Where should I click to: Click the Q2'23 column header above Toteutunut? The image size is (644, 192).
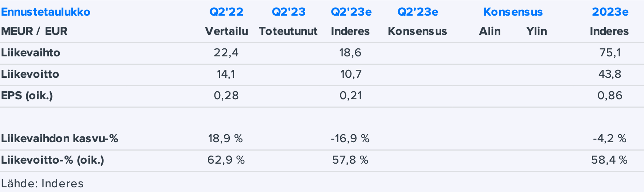pos(288,12)
